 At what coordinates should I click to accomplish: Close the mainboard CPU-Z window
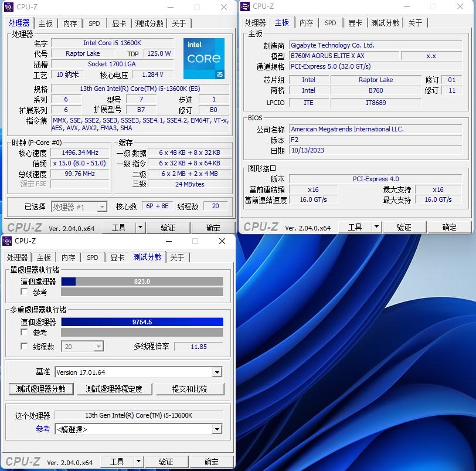tap(460, 6)
